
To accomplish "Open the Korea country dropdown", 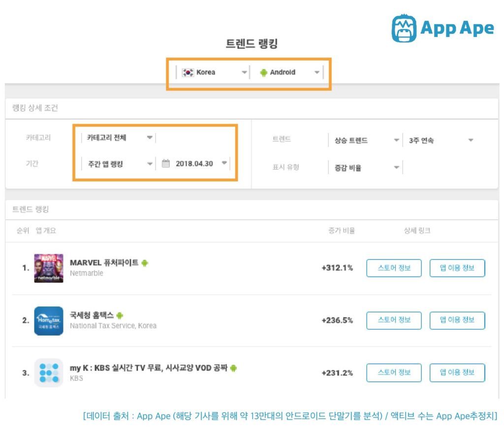I will pos(214,72).
